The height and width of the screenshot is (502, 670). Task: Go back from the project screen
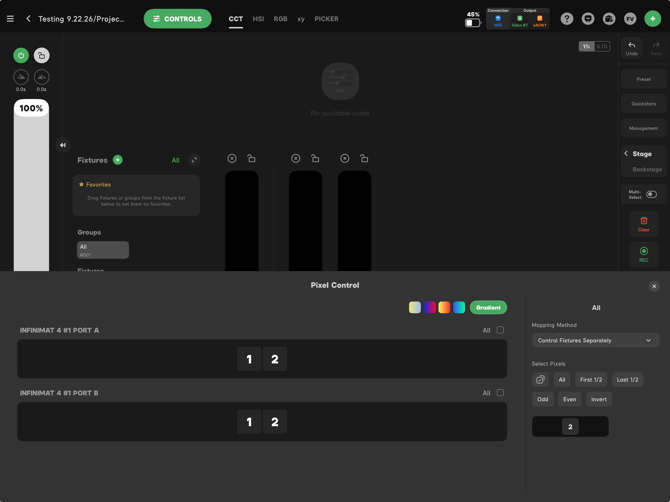pyautogui.click(x=28, y=19)
